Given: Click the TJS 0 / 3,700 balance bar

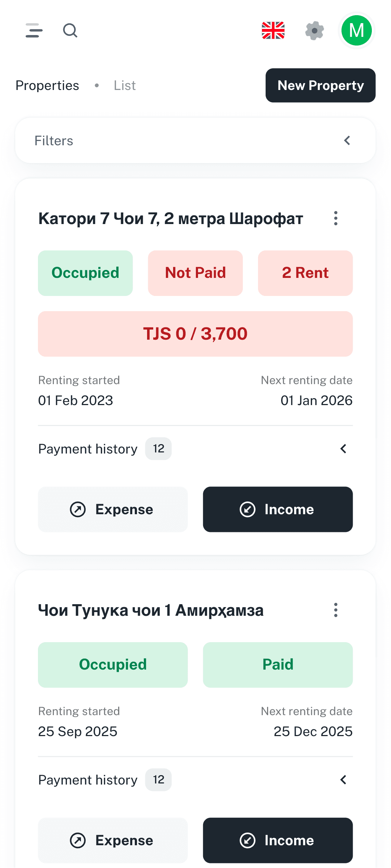Looking at the screenshot, I should click(195, 334).
